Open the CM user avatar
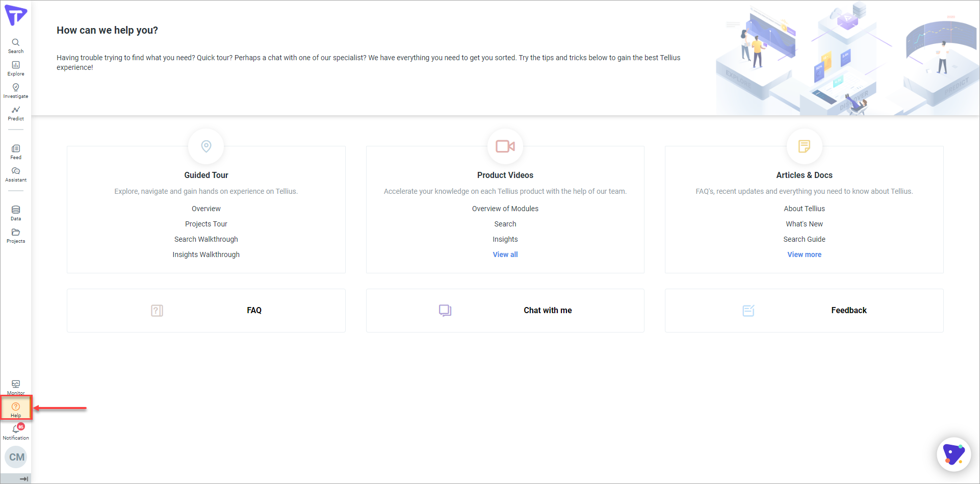Screen dimensions: 980x484 (16, 457)
